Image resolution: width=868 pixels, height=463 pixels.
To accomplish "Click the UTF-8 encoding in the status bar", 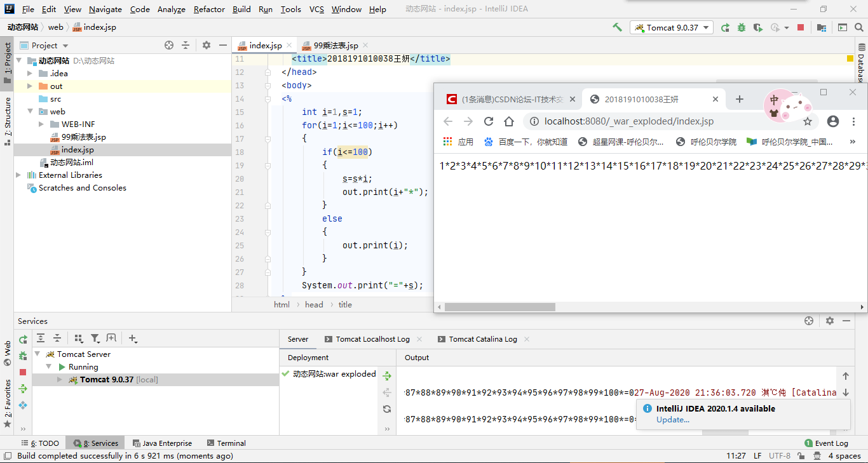I will coord(780,455).
